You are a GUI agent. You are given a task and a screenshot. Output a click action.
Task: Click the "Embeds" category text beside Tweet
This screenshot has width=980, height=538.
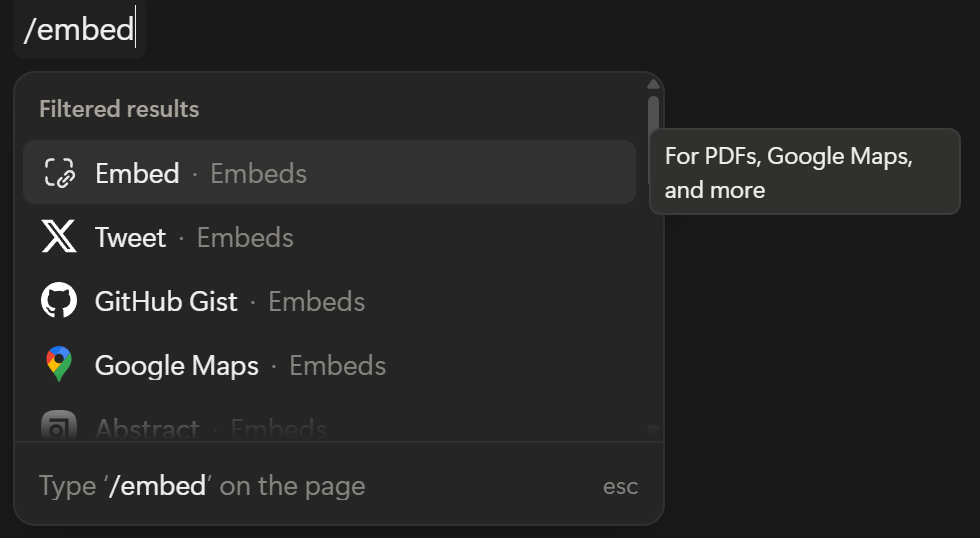(245, 237)
